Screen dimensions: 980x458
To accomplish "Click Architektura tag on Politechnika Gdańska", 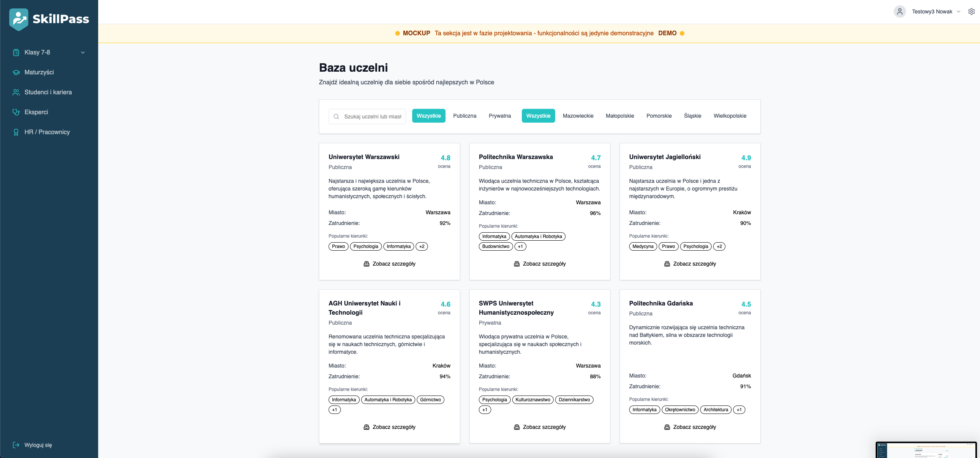I will pyautogui.click(x=716, y=410).
